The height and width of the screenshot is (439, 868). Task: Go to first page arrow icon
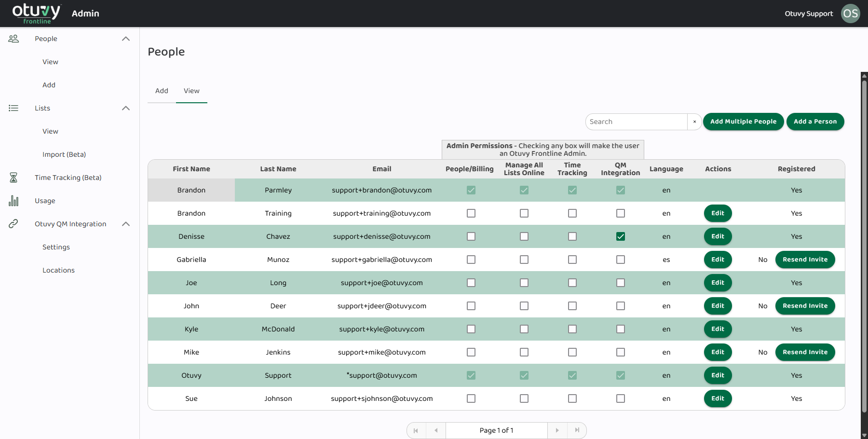tap(416, 430)
